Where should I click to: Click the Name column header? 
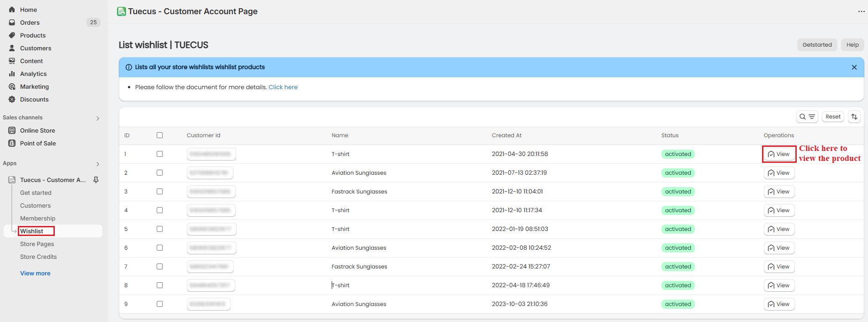pos(340,135)
